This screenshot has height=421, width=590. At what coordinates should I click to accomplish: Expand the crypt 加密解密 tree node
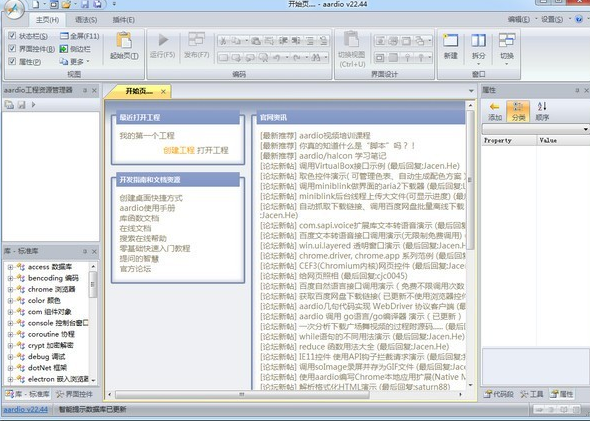click(x=11, y=346)
